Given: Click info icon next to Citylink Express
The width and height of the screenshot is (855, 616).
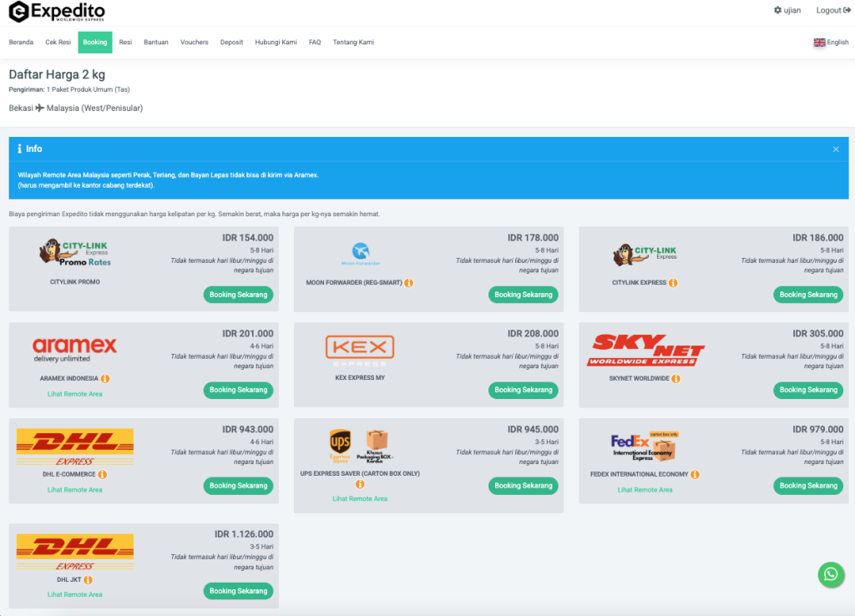Looking at the screenshot, I should 673,283.
